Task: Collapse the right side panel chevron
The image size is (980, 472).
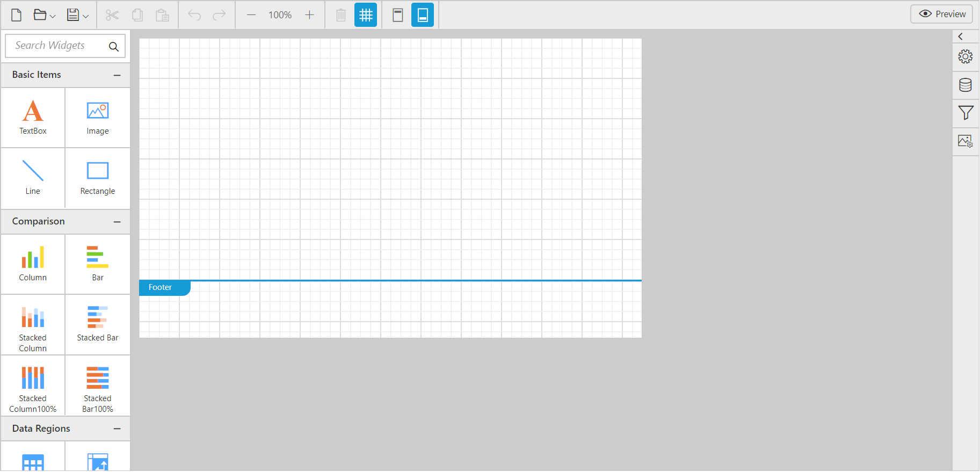Action: [960, 37]
